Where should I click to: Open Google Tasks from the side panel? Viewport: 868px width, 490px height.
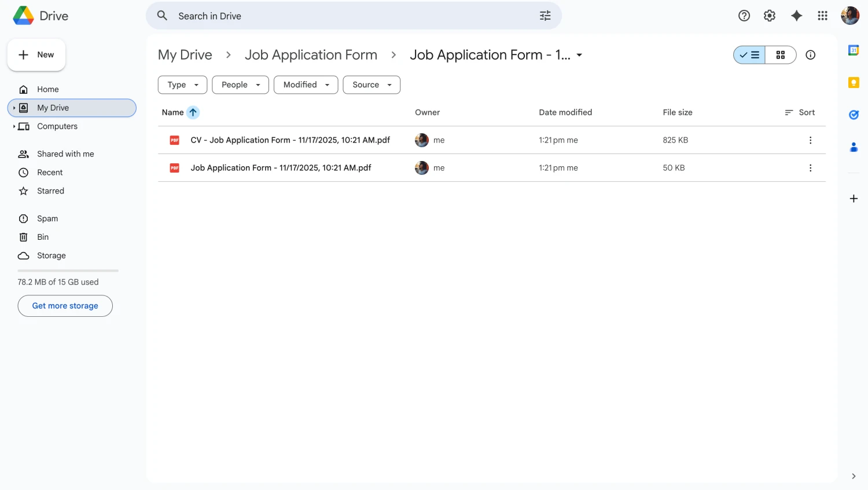point(854,115)
